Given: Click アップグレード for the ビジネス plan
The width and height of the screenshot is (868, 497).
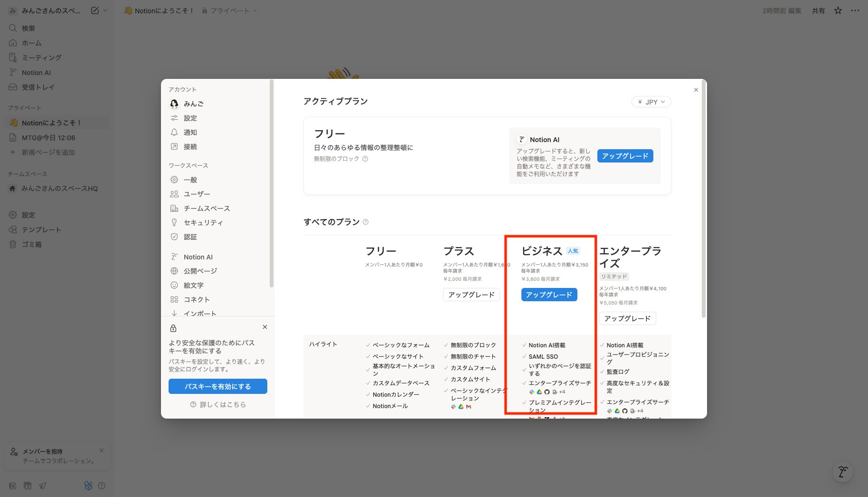Looking at the screenshot, I should [549, 295].
